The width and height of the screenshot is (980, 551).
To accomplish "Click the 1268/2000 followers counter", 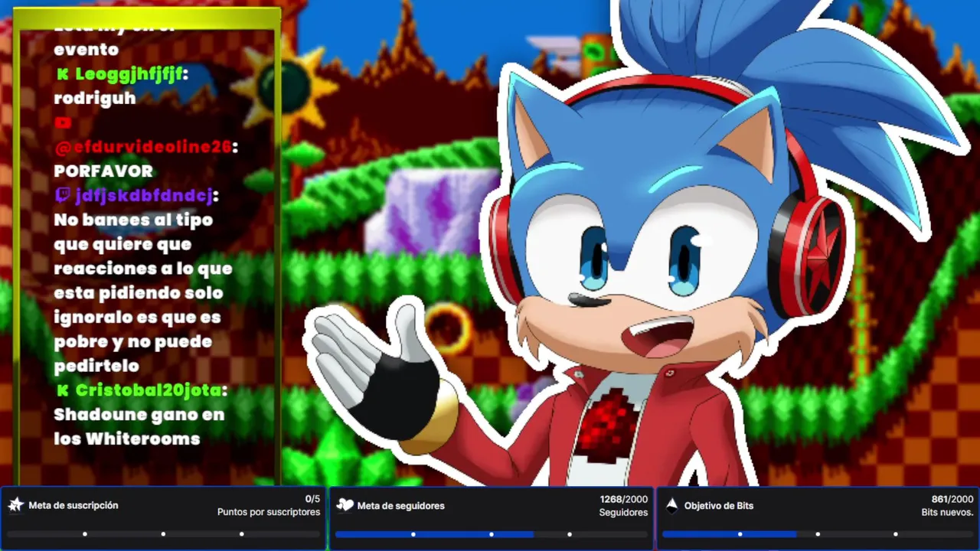I will point(624,499).
